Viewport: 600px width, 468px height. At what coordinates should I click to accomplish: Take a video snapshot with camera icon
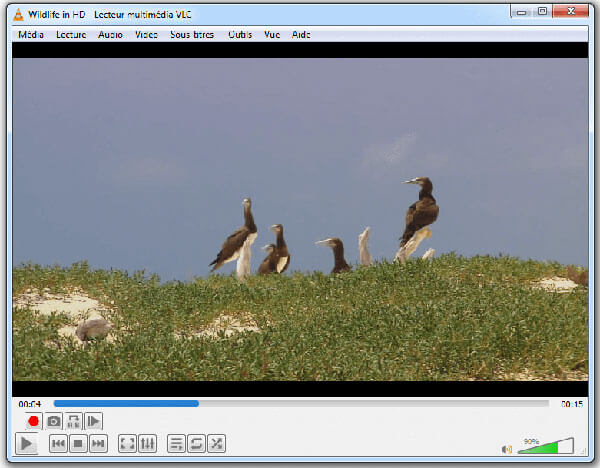[54, 422]
